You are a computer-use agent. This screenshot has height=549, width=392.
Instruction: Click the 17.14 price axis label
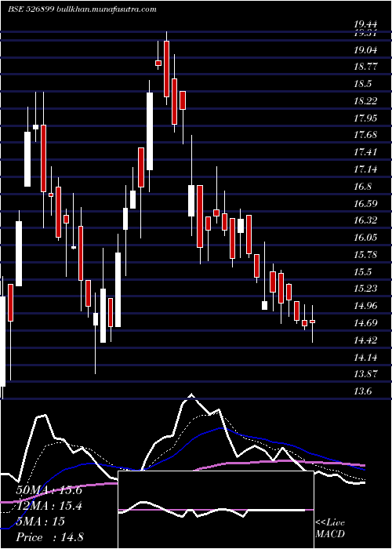tap(365, 169)
